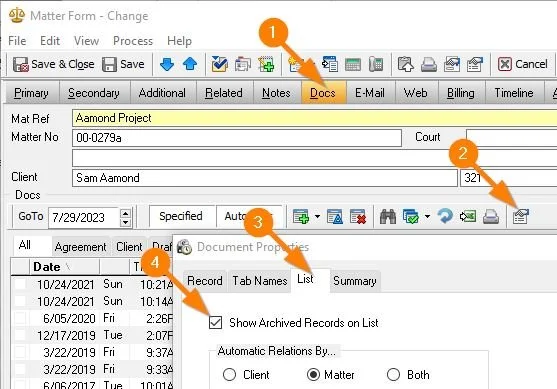
Task: Open the Additional tab
Action: (162, 93)
